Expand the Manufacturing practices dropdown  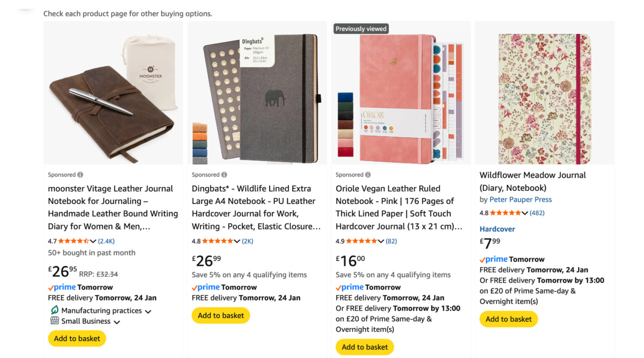[x=149, y=311]
